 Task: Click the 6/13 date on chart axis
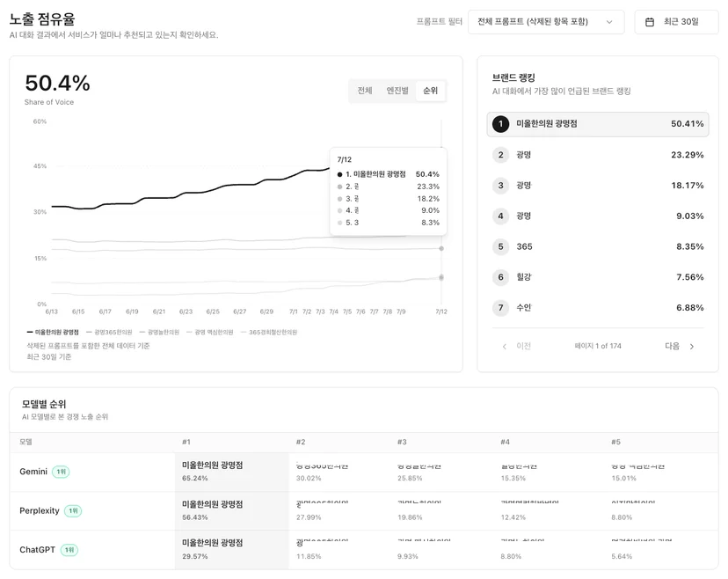[x=52, y=311]
